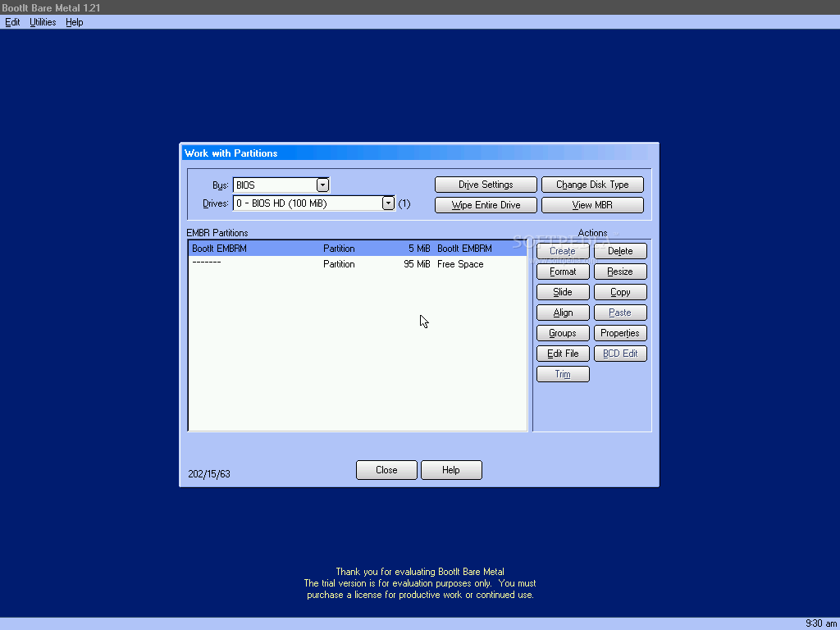Click the BCD Edit button
The image size is (840, 630).
tap(620, 354)
